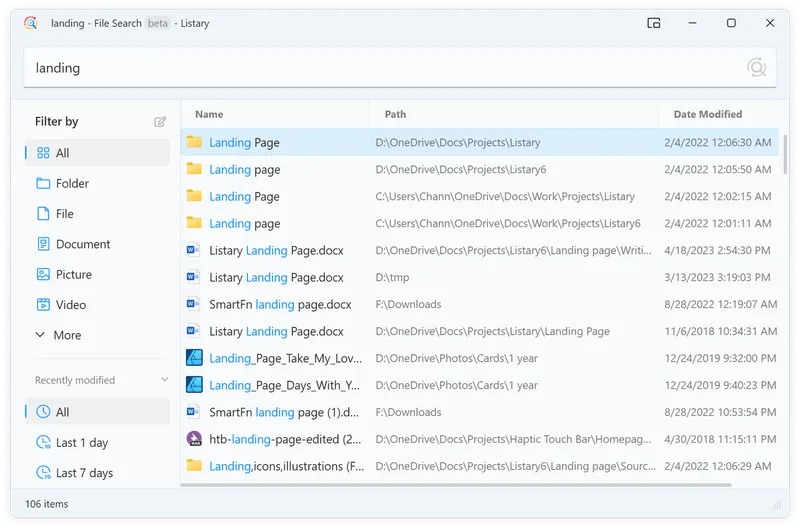Click the Listary search icon in search box
The image size is (800, 529).
click(x=756, y=68)
